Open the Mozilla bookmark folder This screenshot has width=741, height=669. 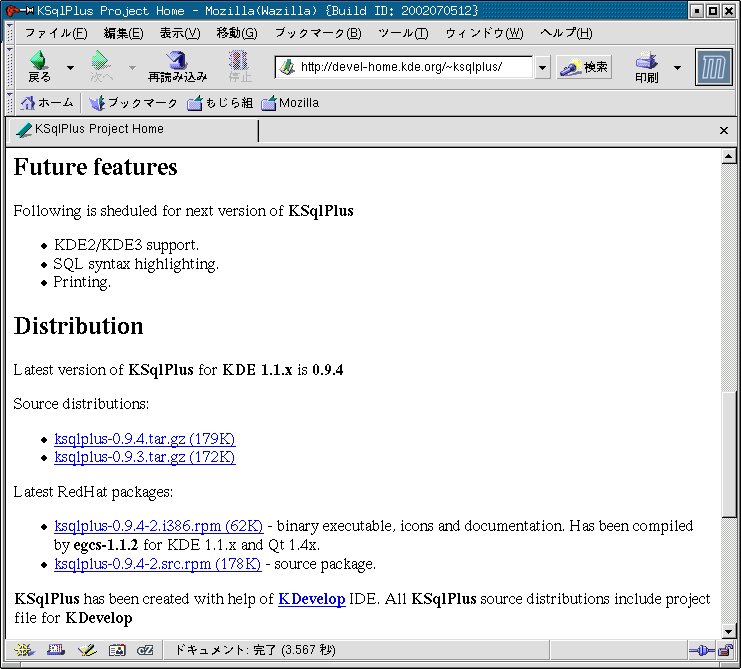290,103
